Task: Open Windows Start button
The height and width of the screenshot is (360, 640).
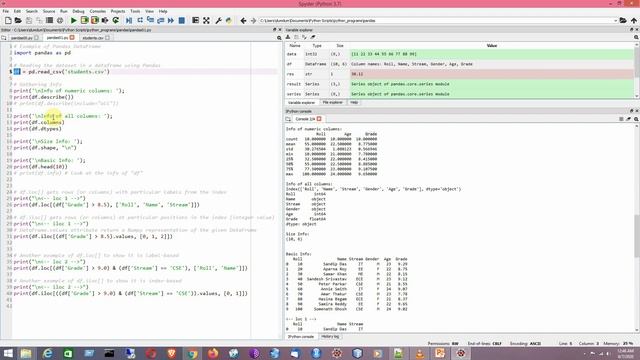Action: [x=8, y=353]
